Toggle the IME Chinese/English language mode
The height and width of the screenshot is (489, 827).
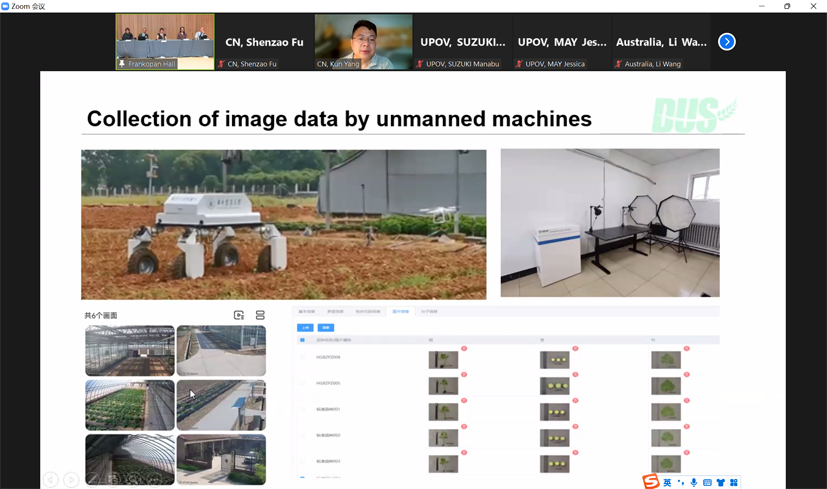click(667, 482)
